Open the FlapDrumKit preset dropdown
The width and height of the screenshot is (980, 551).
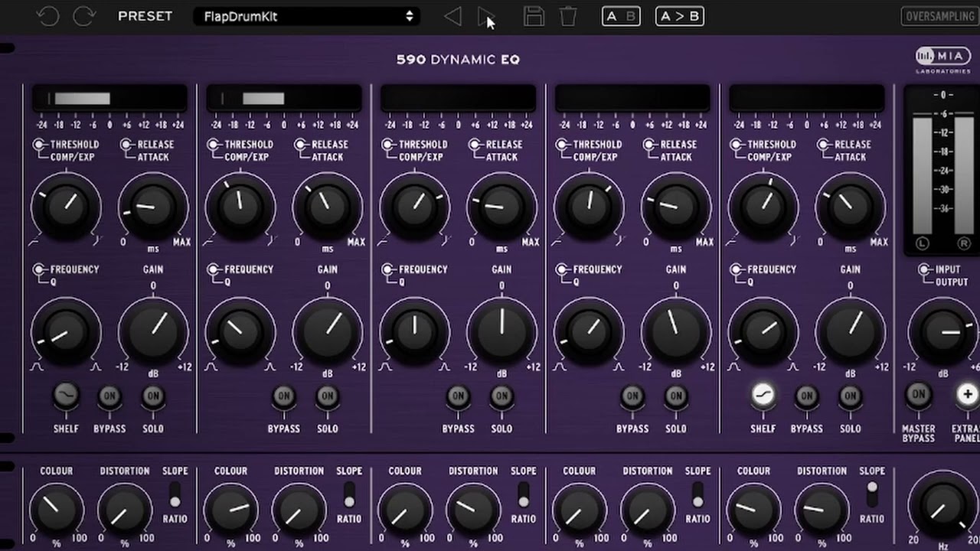(306, 16)
